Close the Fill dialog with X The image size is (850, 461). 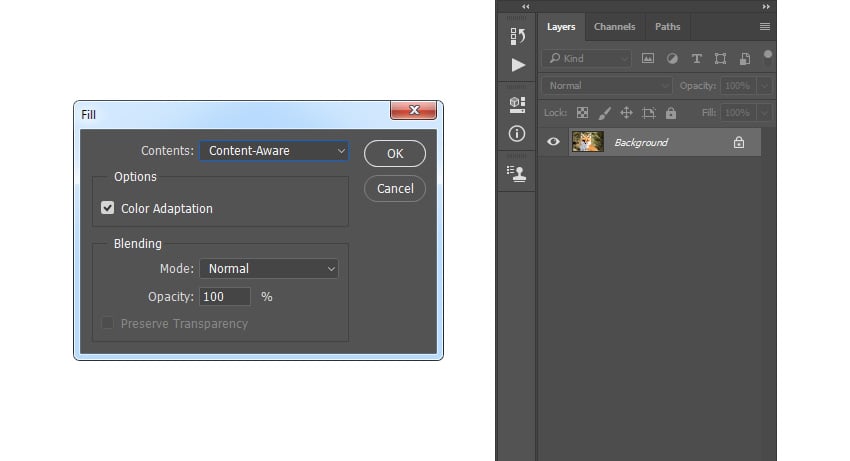(414, 110)
